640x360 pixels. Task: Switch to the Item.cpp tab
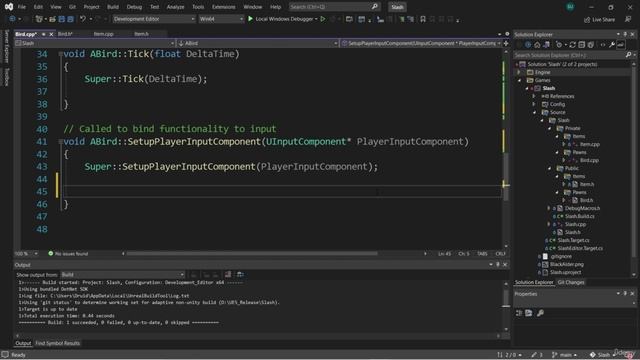pos(104,34)
